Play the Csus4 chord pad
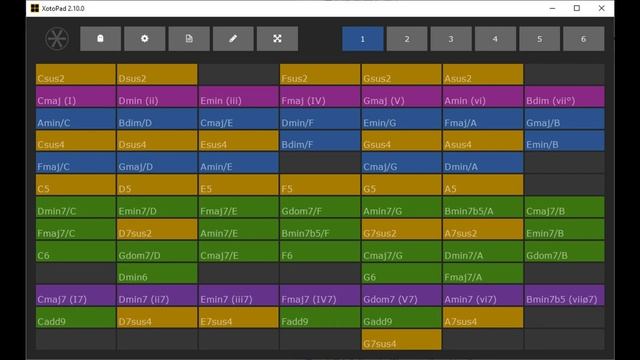Screen dimensions: 640x360 point(76,140)
